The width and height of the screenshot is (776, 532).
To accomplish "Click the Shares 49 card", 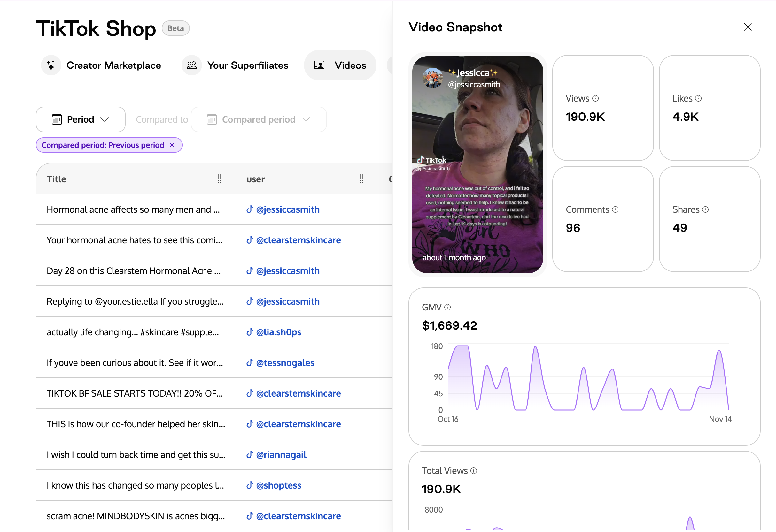I will click(x=710, y=219).
